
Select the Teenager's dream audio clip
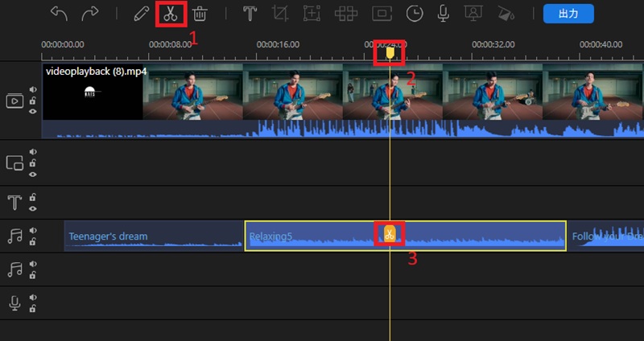[x=154, y=236]
